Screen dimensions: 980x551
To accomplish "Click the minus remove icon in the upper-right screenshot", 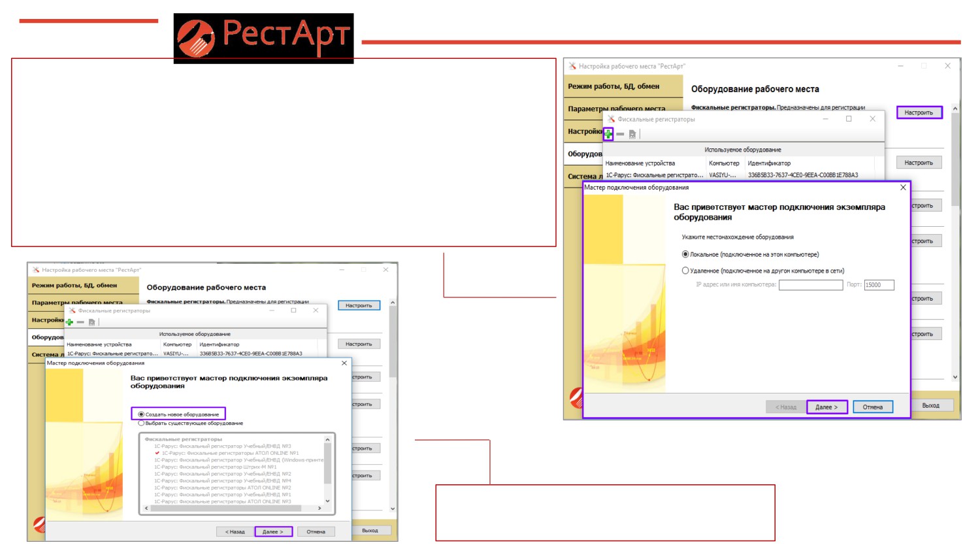I will tap(620, 134).
